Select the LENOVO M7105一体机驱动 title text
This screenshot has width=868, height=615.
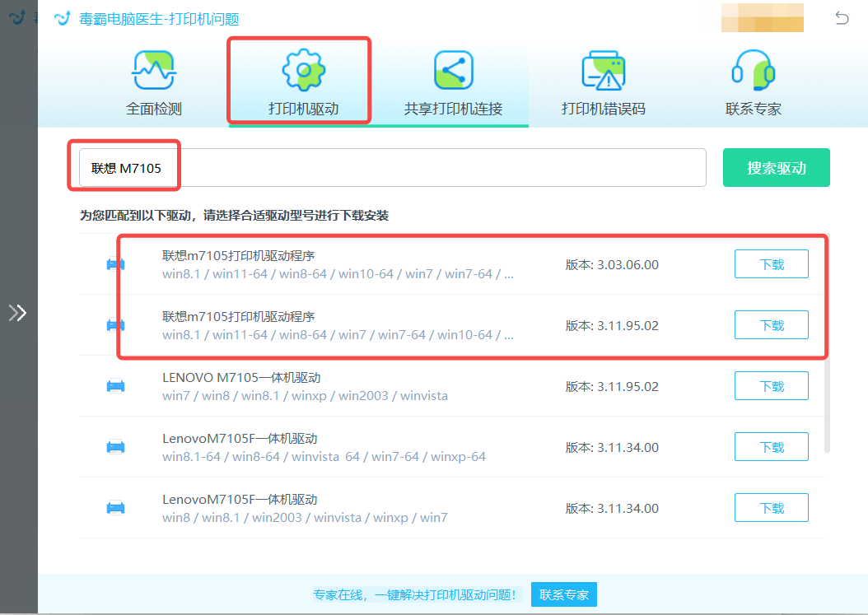pyautogui.click(x=241, y=378)
